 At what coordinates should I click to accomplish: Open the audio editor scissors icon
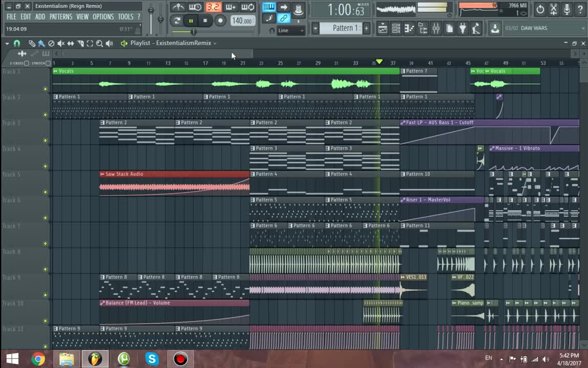click(553, 9)
